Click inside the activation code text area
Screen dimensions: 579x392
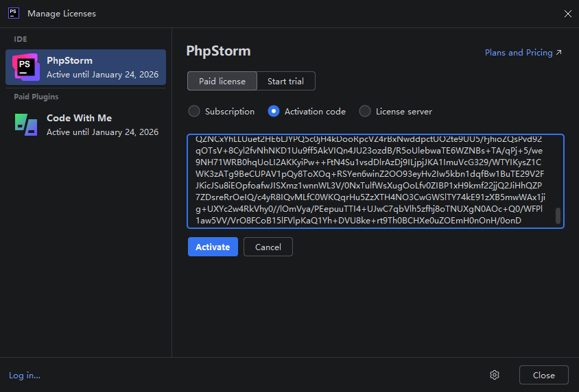(x=370, y=181)
